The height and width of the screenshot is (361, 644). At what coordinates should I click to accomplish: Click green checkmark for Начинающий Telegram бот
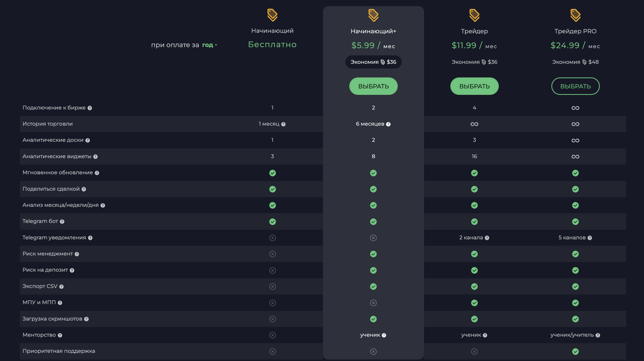tap(273, 222)
